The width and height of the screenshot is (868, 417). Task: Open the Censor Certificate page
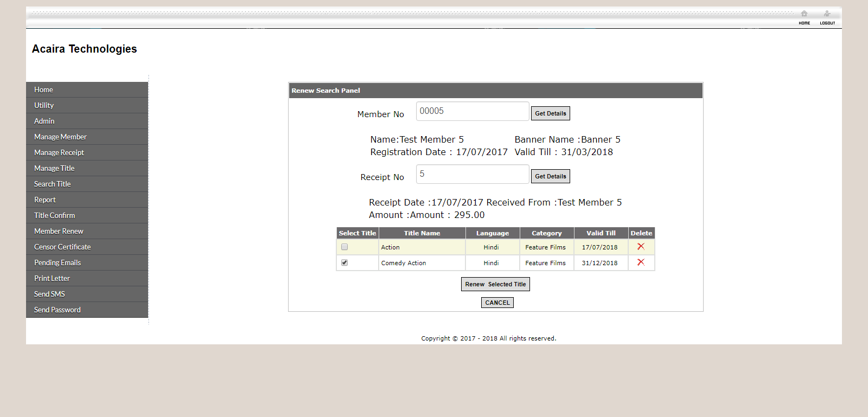[x=62, y=247]
